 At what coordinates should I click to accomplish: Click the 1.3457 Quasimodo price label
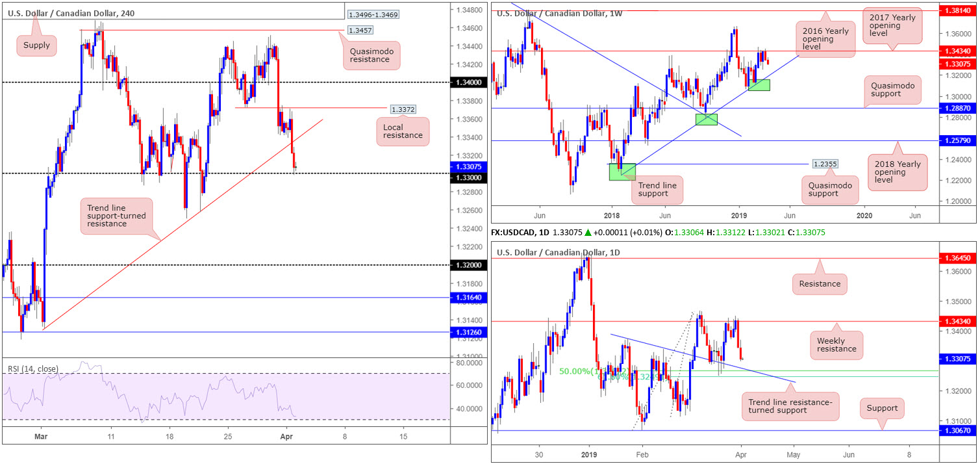pos(360,30)
